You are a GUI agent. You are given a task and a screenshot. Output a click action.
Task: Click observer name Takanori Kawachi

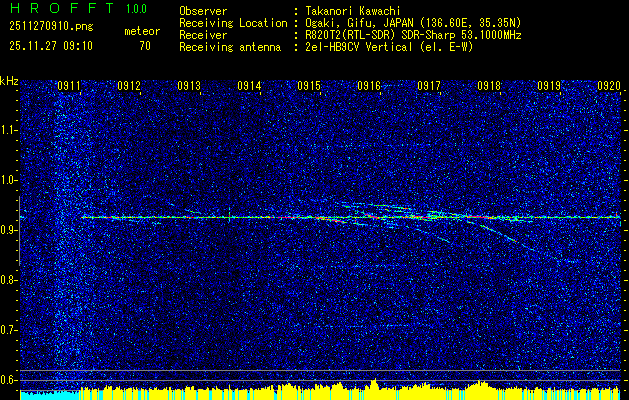coord(351,11)
